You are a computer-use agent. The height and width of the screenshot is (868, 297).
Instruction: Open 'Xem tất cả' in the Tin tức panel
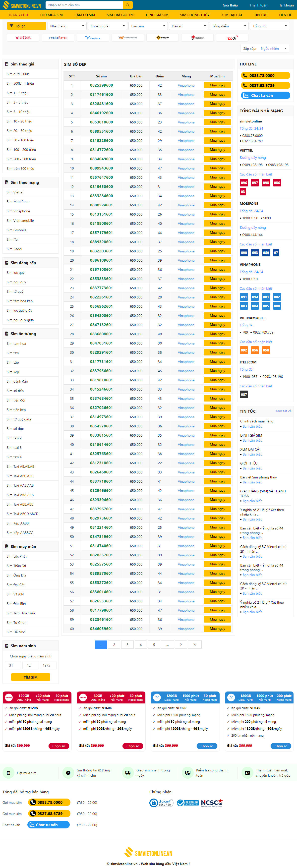pos(283,411)
